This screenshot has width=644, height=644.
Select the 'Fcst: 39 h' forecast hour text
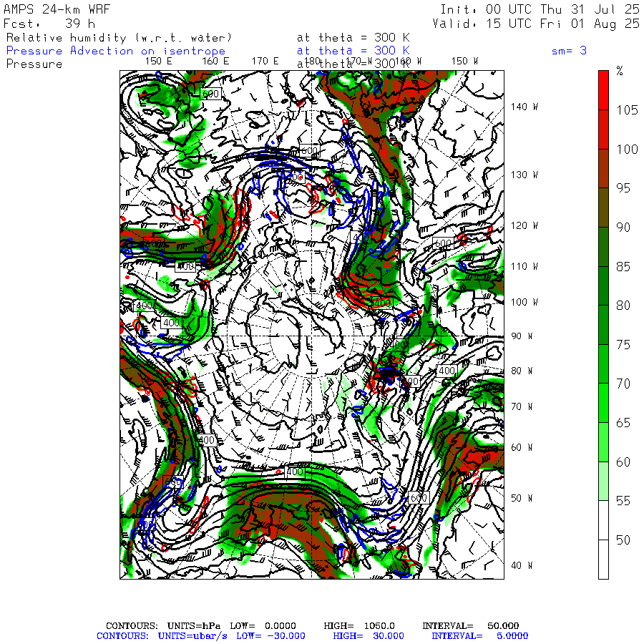click(49, 24)
